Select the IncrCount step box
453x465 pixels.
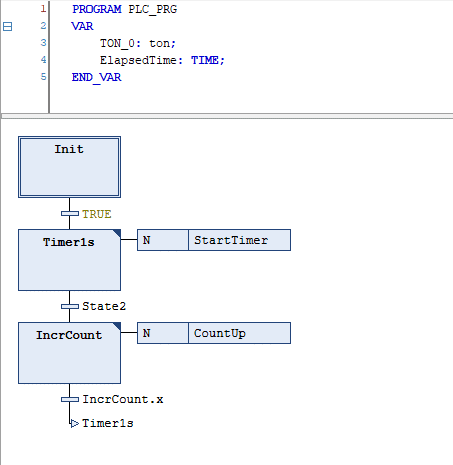tap(69, 353)
